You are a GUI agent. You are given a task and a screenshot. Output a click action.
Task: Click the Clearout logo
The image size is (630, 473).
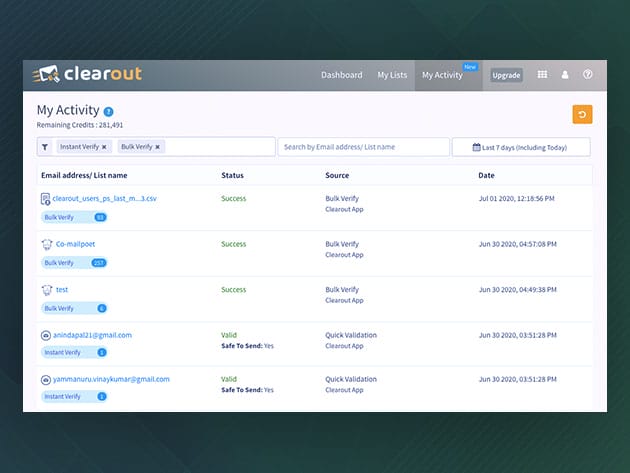[x=92, y=75]
